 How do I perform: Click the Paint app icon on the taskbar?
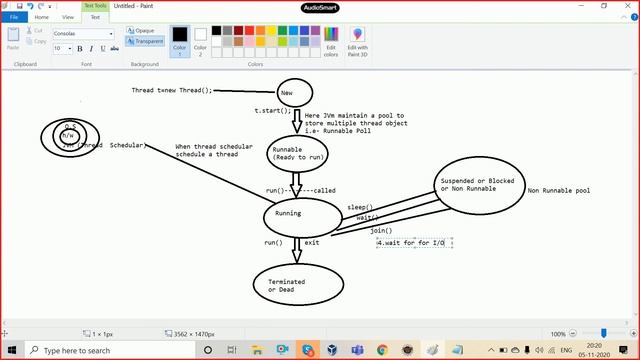[433, 350]
